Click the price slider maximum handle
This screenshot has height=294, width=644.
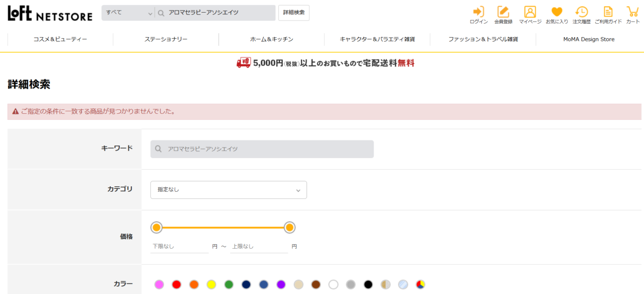[x=289, y=228]
